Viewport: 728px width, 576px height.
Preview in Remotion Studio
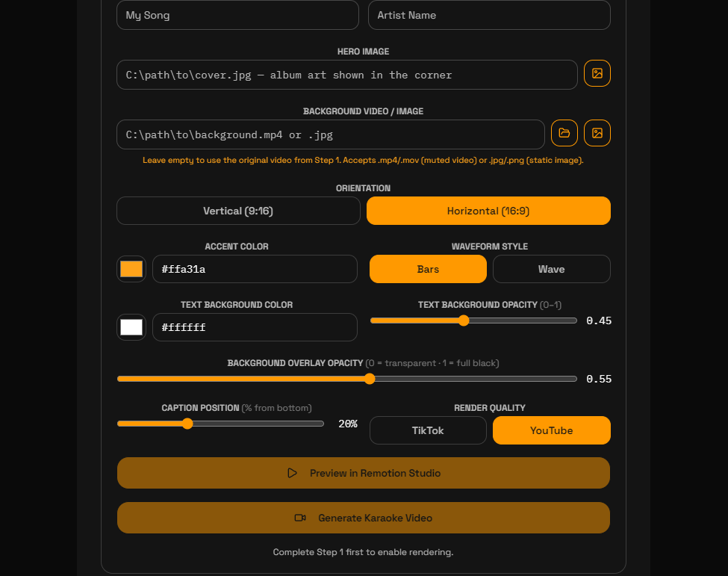tap(364, 473)
